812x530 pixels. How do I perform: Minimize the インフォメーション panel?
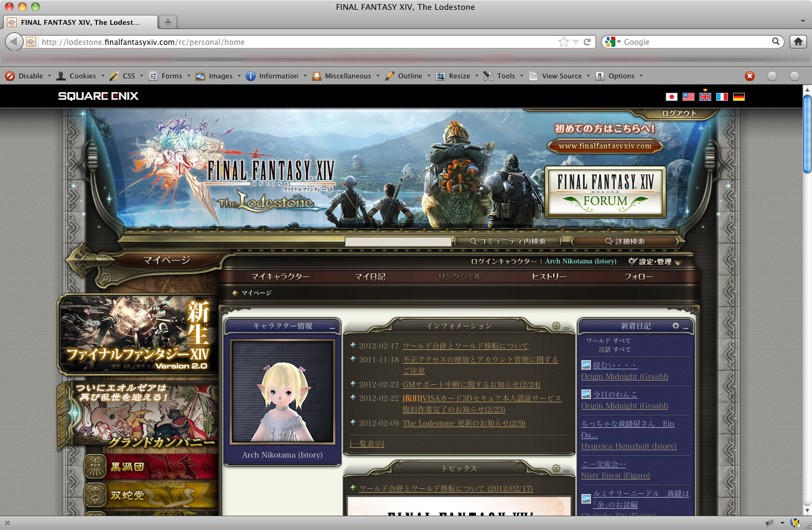[x=566, y=327]
